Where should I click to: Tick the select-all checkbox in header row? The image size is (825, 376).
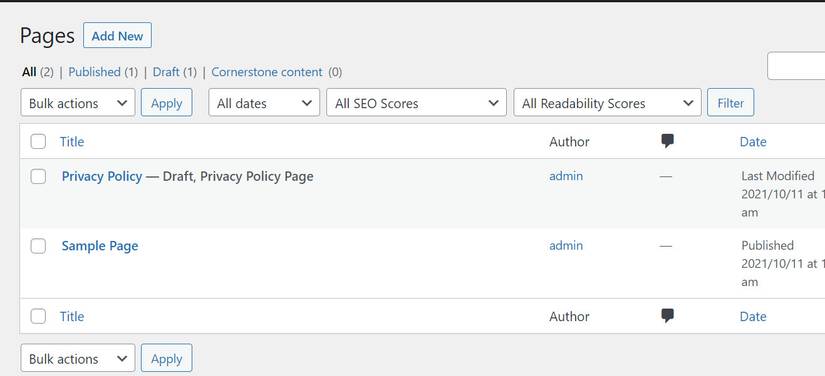38,141
